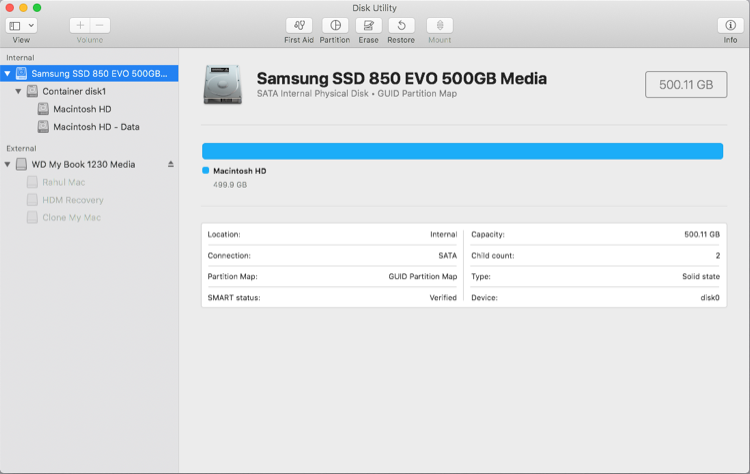Collapse the Container disk1 tree
Image resolution: width=750 pixels, height=474 pixels.
tap(18, 91)
